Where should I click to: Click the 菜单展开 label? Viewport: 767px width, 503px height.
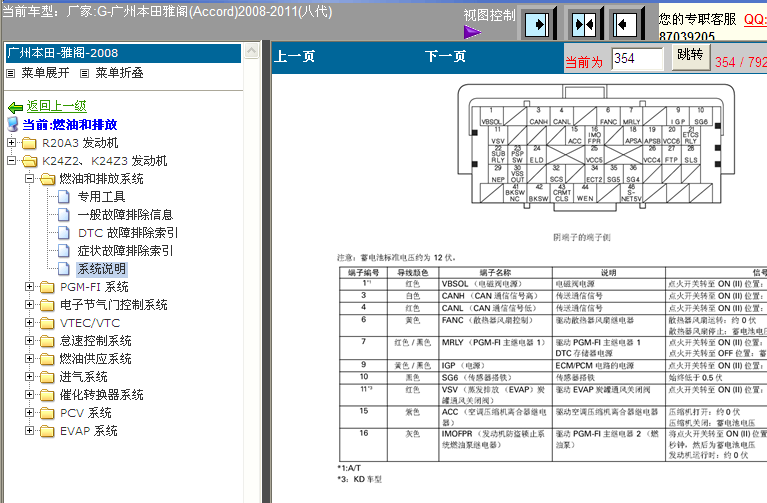tap(45, 73)
